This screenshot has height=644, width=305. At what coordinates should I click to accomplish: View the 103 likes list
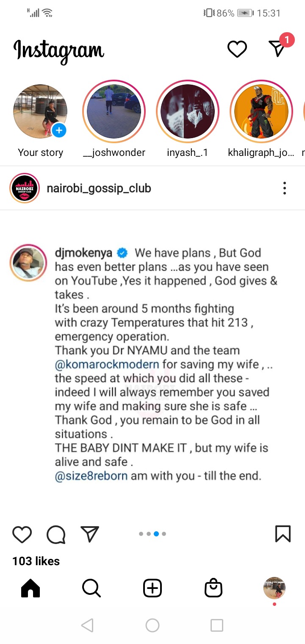[36, 561]
